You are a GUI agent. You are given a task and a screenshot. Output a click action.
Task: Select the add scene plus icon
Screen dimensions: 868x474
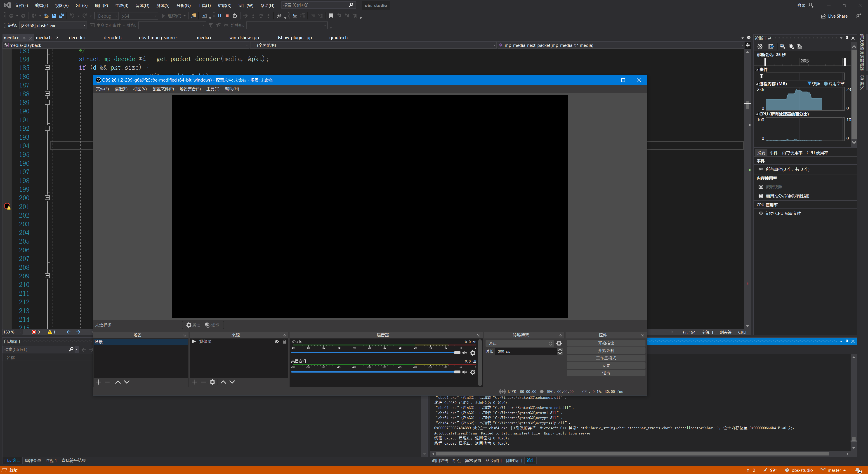click(98, 382)
